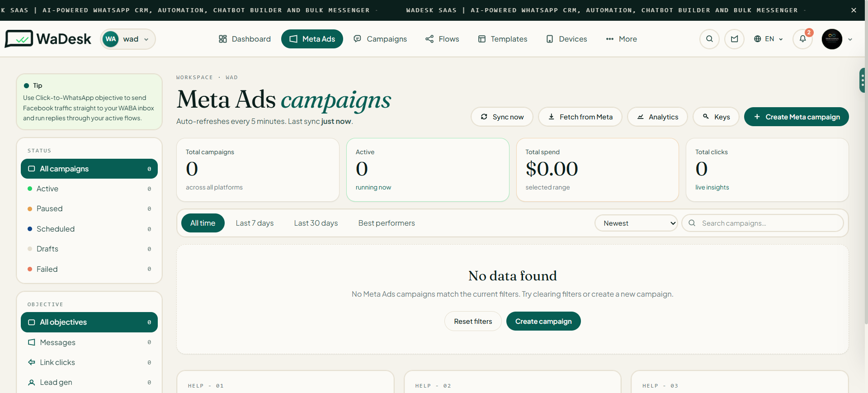
Task: Filter by All campaigns status
Action: 89,169
